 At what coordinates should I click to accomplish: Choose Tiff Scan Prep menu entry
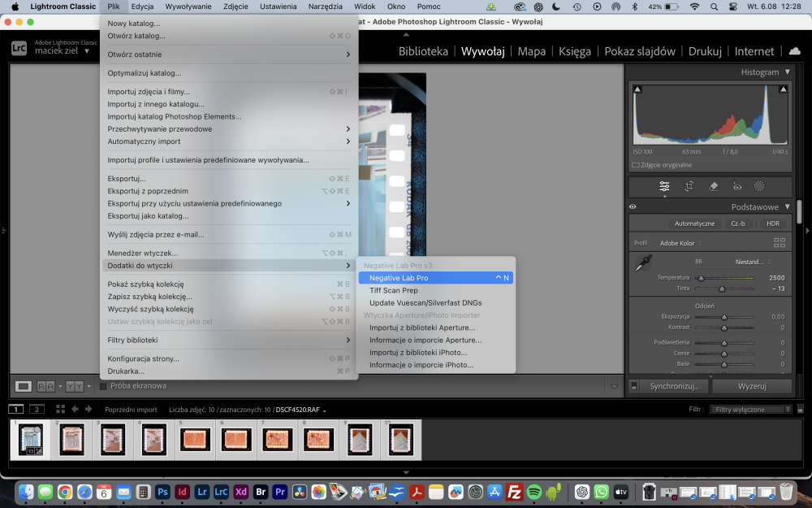click(x=436, y=290)
